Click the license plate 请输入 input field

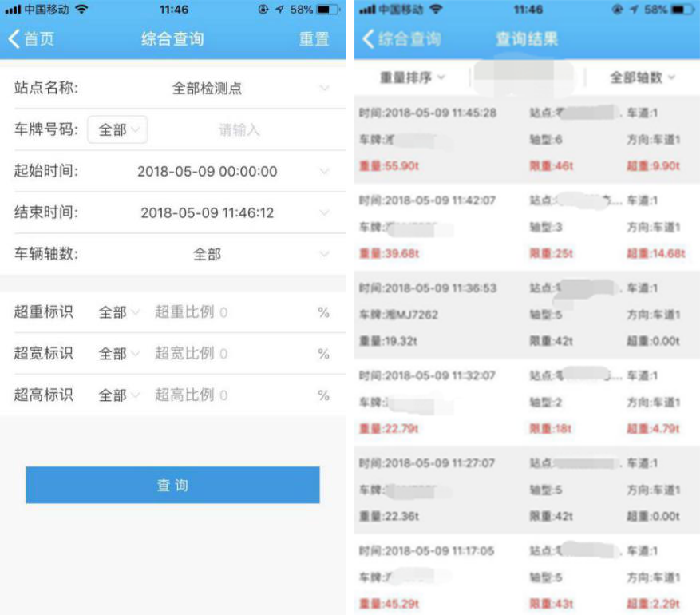(239, 130)
